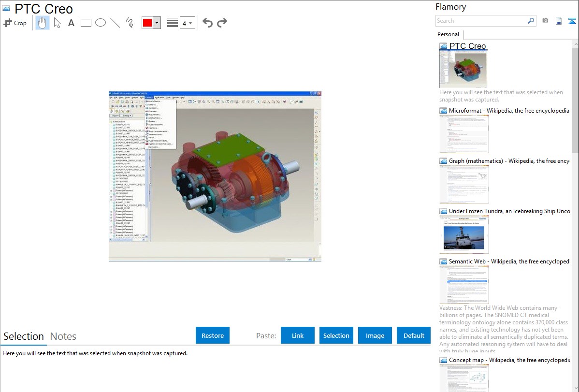
Task: Select the straight line tool
Action: [x=115, y=23]
